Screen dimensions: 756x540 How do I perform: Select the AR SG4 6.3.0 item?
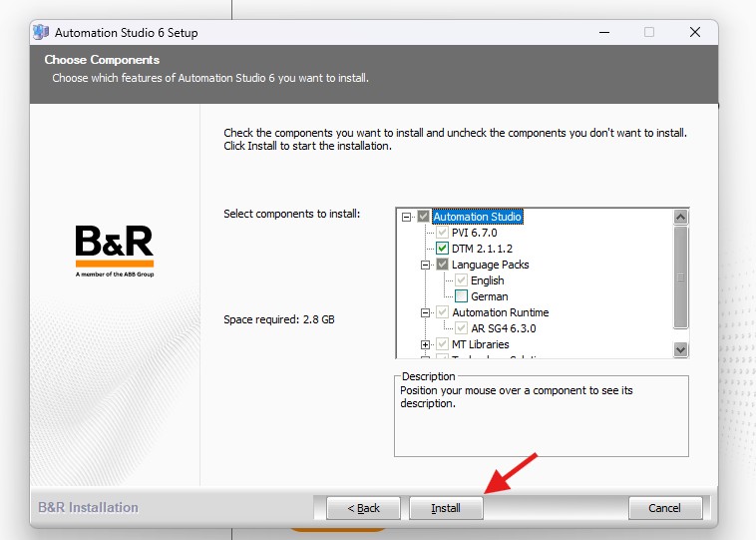(504, 328)
